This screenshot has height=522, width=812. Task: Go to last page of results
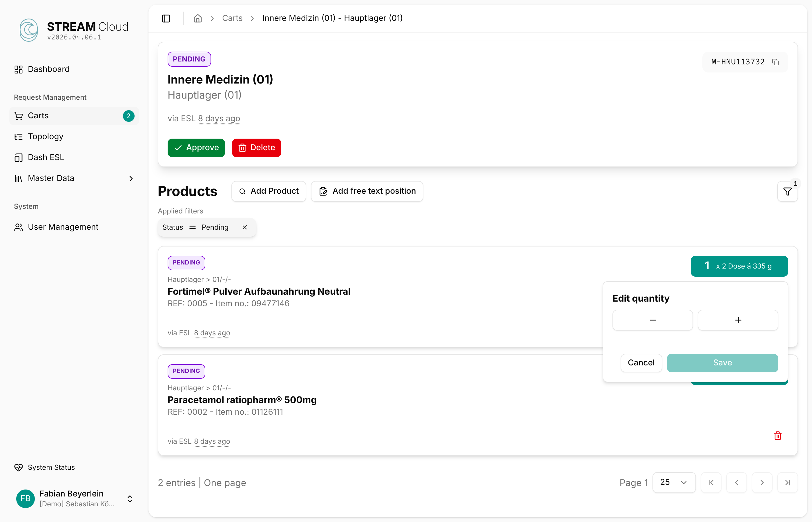pyautogui.click(x=787, y=482)
